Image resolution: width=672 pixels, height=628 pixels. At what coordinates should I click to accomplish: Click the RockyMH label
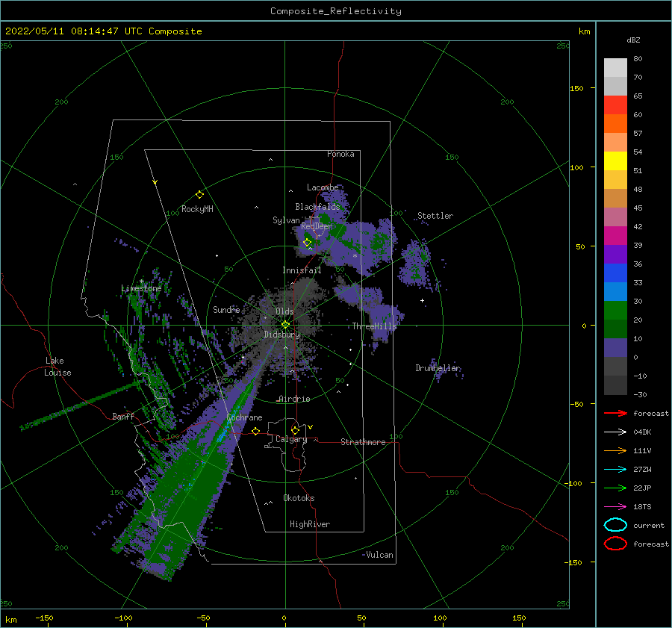(x=197, y=209)
